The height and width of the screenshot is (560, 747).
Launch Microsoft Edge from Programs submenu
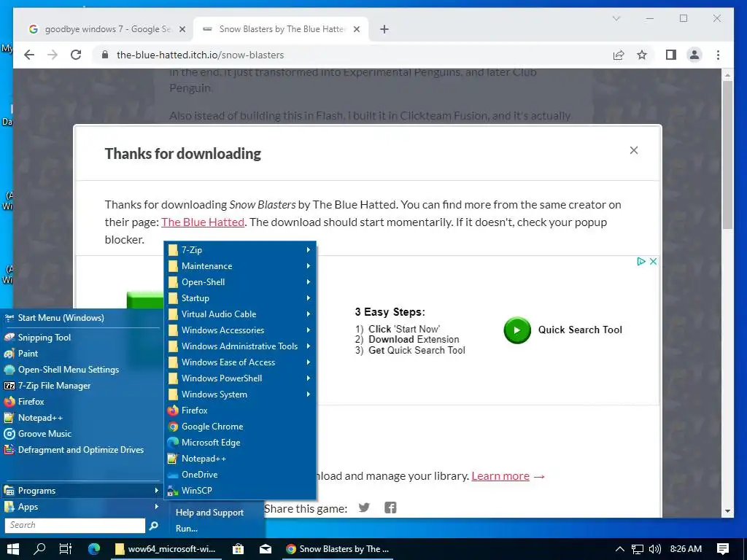coord(240,443)
